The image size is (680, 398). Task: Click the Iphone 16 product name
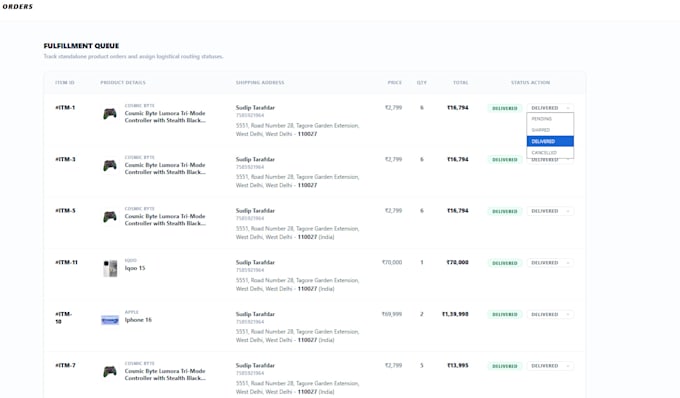click(x=138, y=320)
